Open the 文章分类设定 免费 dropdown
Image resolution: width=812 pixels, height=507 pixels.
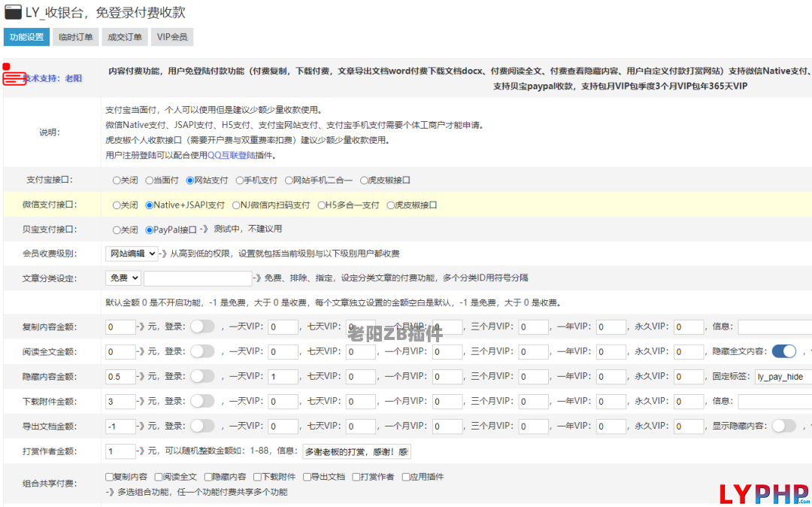(x=123, y=278)
